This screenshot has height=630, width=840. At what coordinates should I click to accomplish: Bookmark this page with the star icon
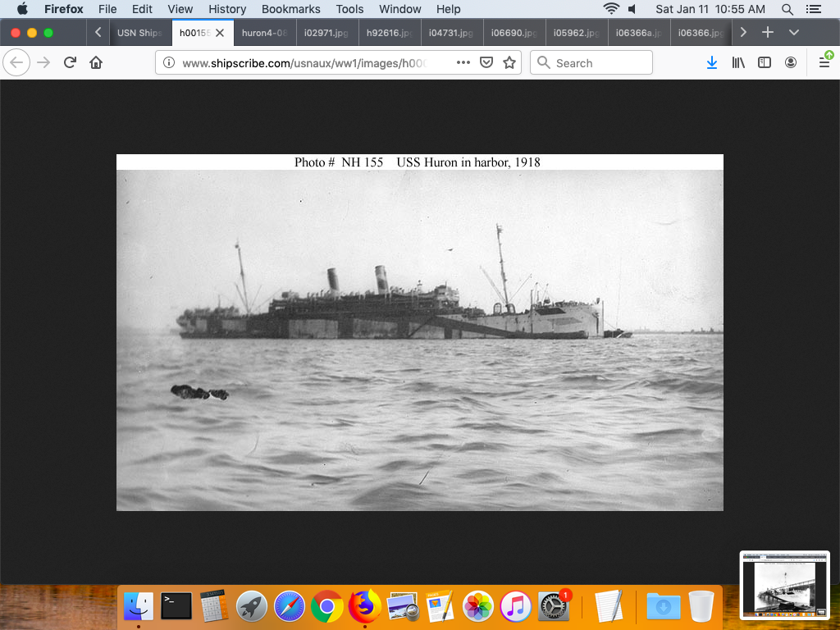tap(509, 63)
